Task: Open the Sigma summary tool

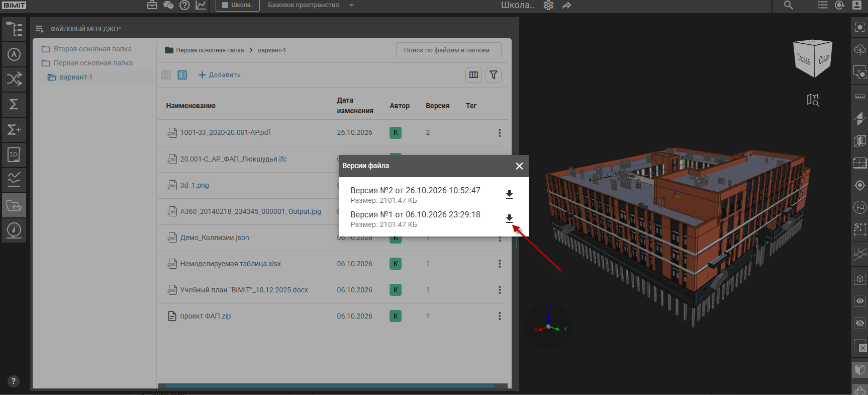Action: pos(14,104)
